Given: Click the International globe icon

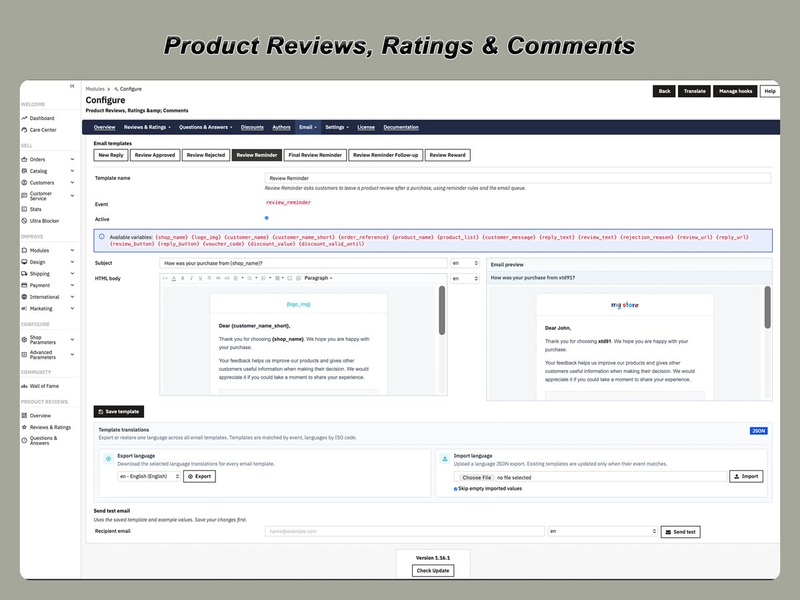Looking at the screenshot, I should pyautogui.click(x=24, y=297).
